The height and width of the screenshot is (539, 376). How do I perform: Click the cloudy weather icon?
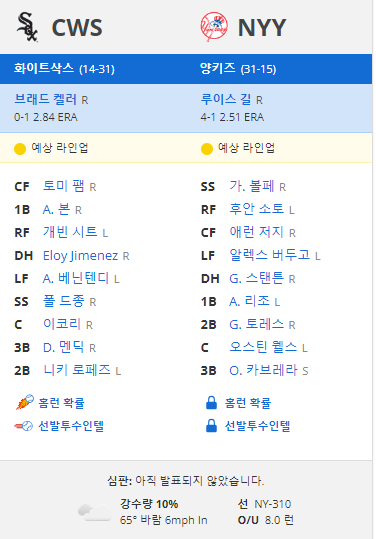(x=95, y=512)
